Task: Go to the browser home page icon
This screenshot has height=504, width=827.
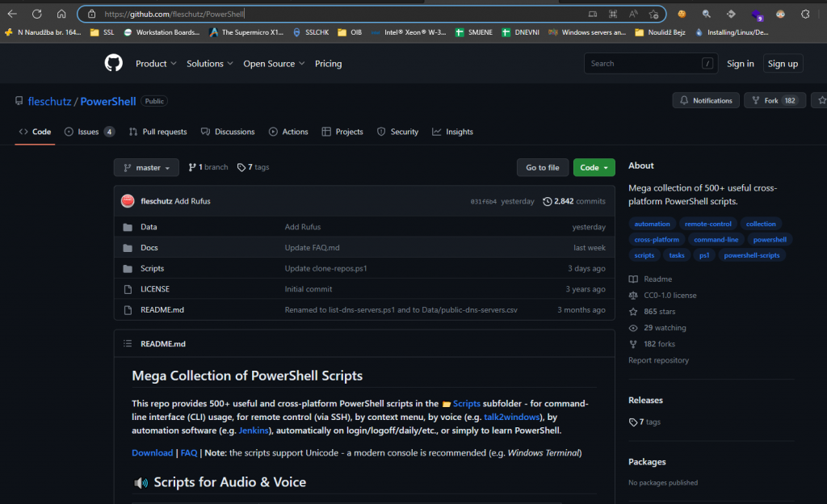Action: tap(61, 14)
